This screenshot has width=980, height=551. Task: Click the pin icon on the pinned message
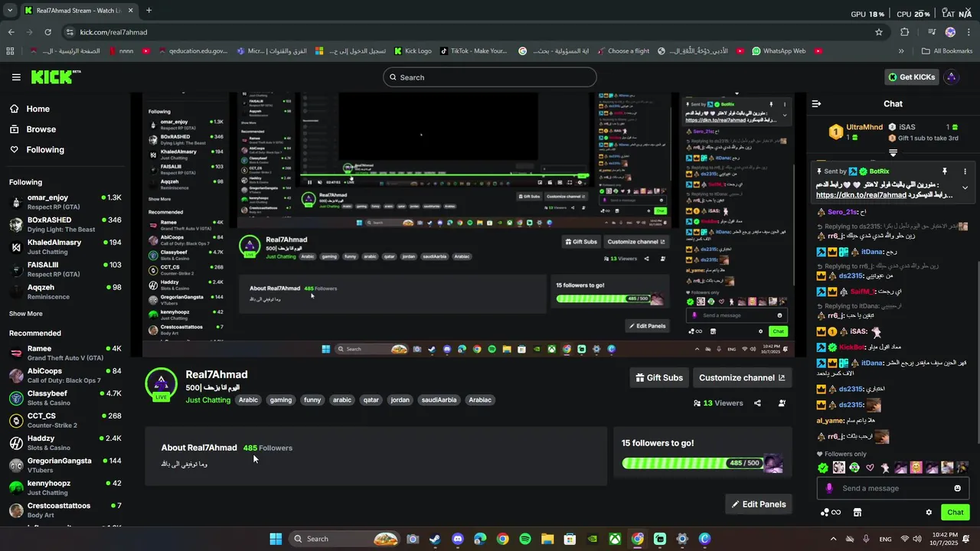click(945, 171)
